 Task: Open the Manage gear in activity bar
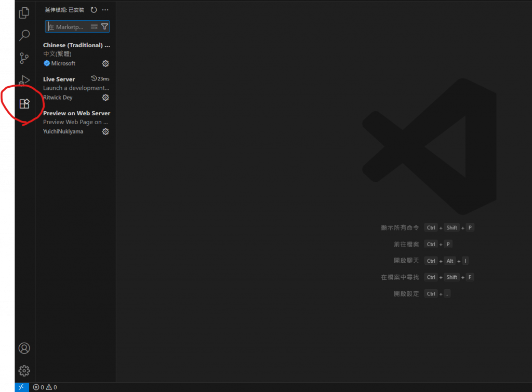[24, 371]
